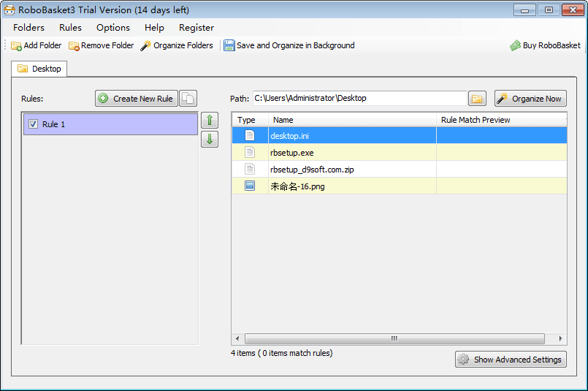Minimize the RoboBasket window
Viewport: 588px width, 391px height.
pyautogui.click(x=524, y=10)
